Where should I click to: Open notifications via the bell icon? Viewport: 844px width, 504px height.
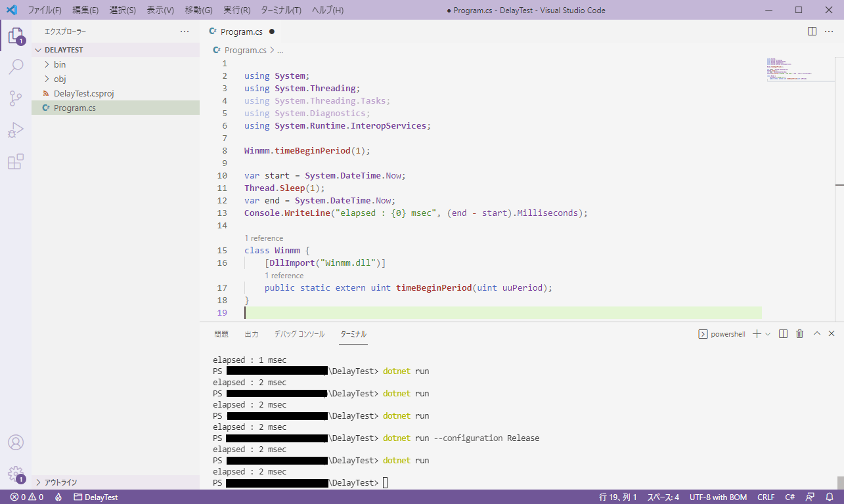[x=830, y=497]
